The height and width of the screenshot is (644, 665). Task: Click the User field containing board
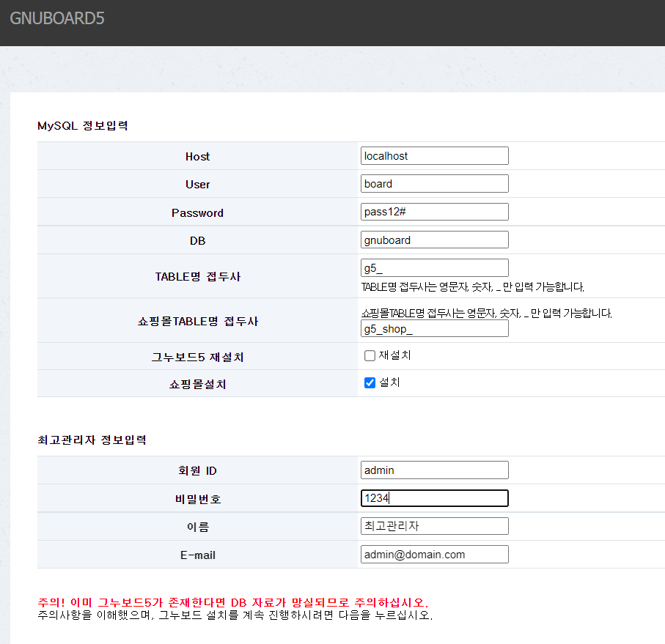pyautogui.click(x=434, y=184)
